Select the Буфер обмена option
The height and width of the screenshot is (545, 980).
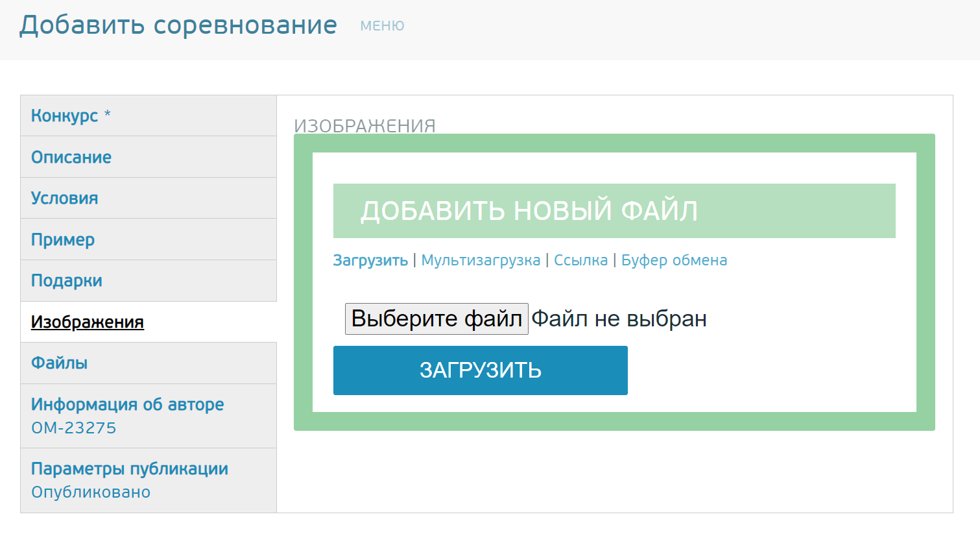(674, 260)
